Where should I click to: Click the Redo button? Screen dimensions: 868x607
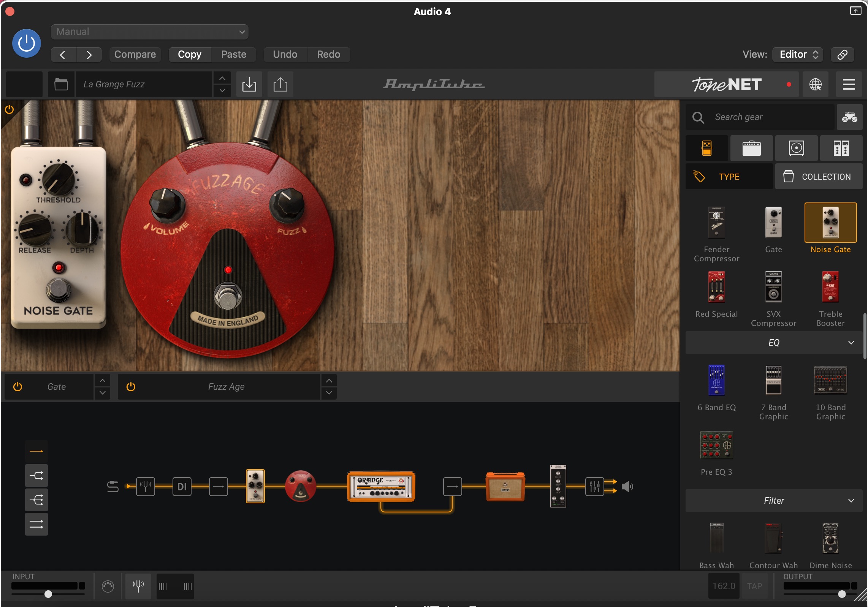(x=328, y=55)
